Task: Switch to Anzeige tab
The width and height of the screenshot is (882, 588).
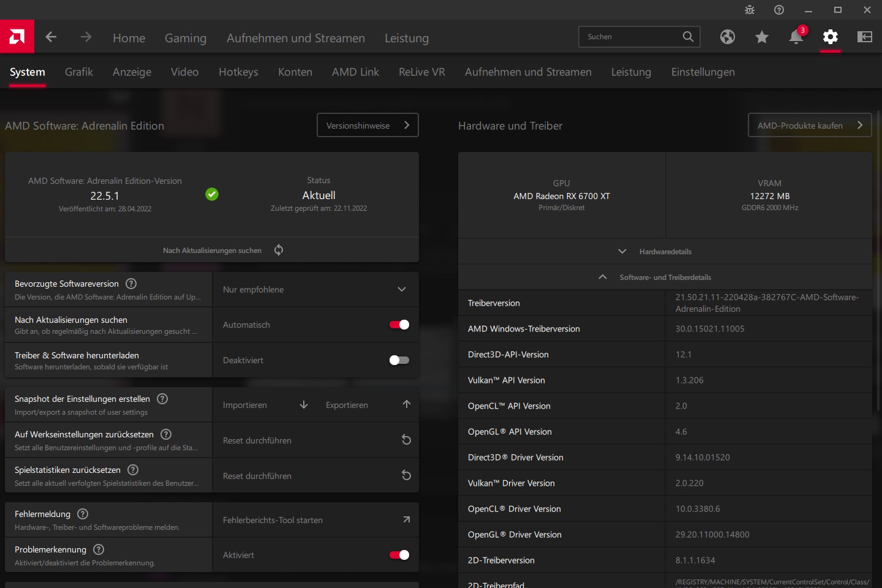Action: 132,72
